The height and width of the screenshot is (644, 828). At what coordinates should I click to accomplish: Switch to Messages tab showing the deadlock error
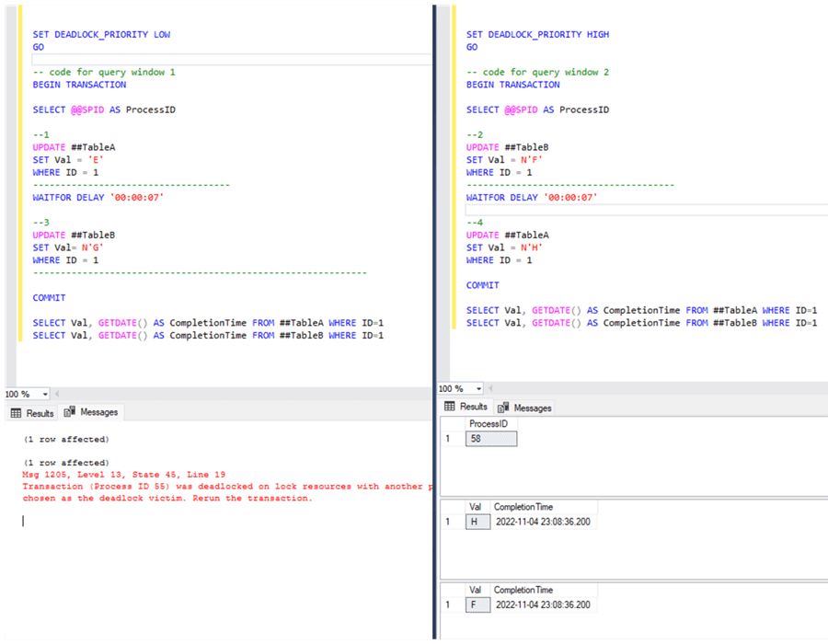point(91,413)
